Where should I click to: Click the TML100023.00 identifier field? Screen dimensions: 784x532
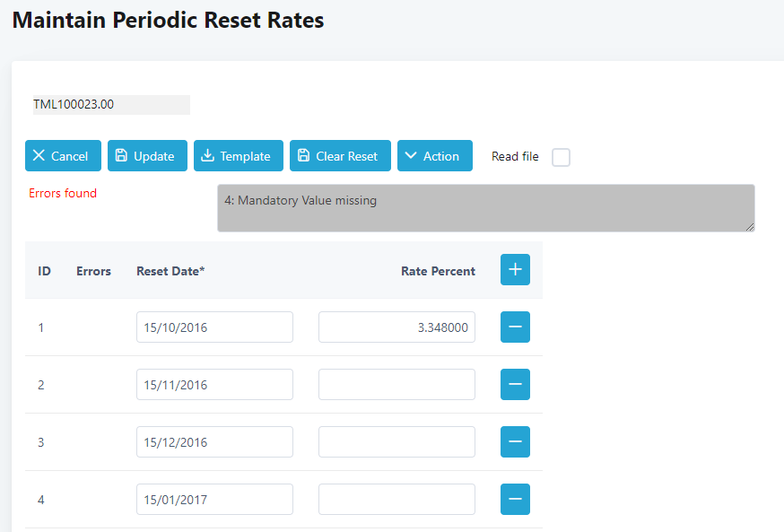point(110,105)
